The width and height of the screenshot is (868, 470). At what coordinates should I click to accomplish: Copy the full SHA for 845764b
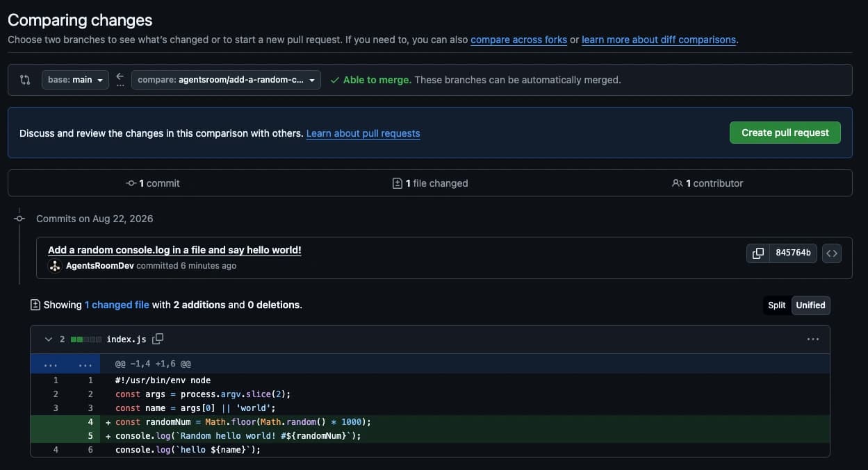pos(758,253)
